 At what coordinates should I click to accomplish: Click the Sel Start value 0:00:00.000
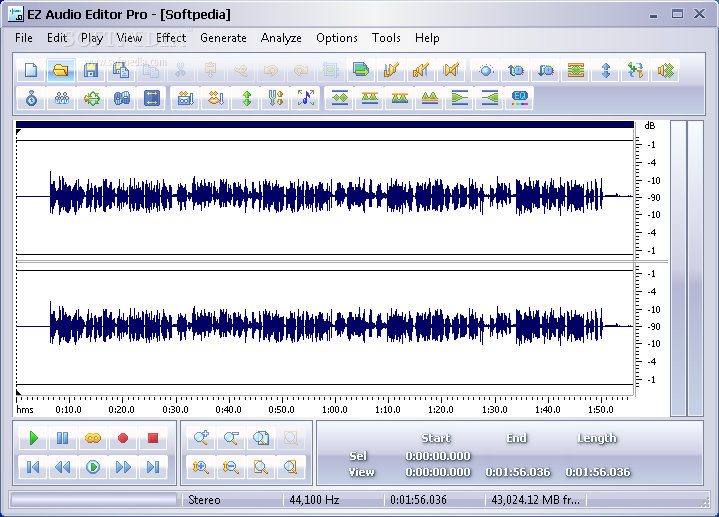click(438, 456)
